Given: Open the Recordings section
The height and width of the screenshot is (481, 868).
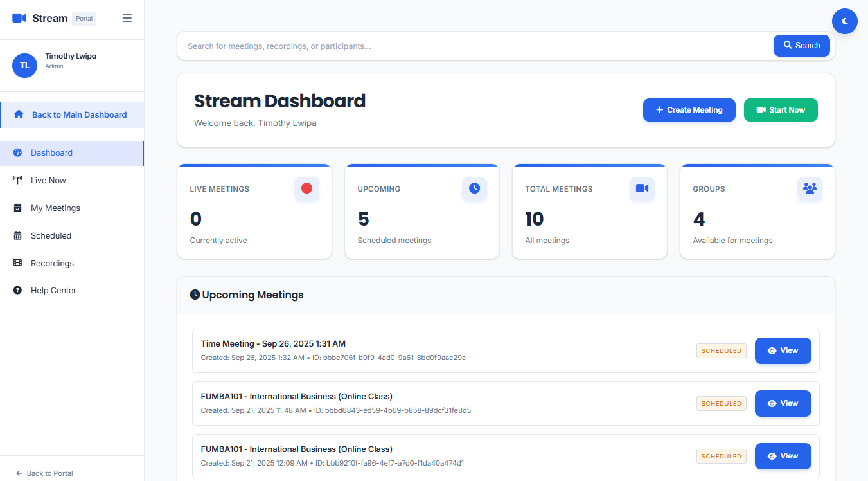Looking at the screenshot, I should pyautogui.click(x=52, y=264).
